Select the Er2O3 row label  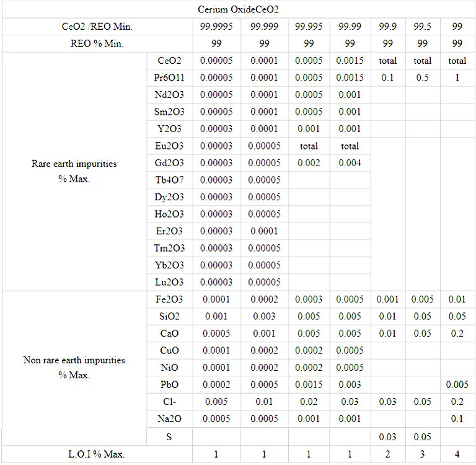169,231
